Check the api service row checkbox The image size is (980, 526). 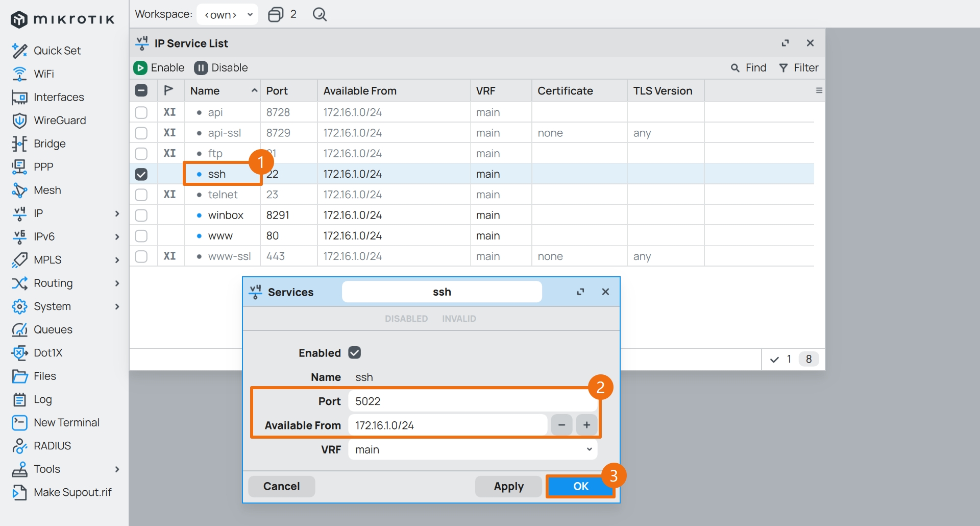(141, 112)
